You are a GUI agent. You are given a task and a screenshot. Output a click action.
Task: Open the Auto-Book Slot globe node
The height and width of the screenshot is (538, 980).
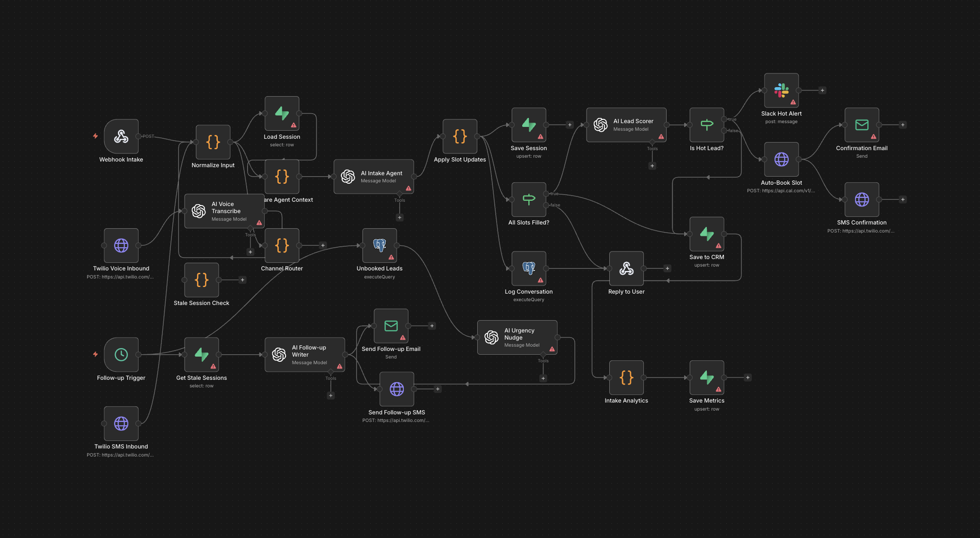click(x=781, y=160)
